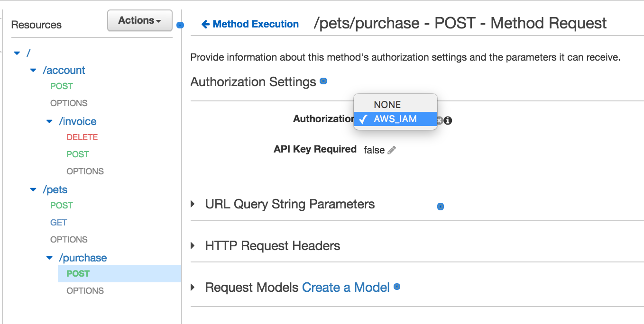Open the Actions dropdown button

tap(139, 20)
